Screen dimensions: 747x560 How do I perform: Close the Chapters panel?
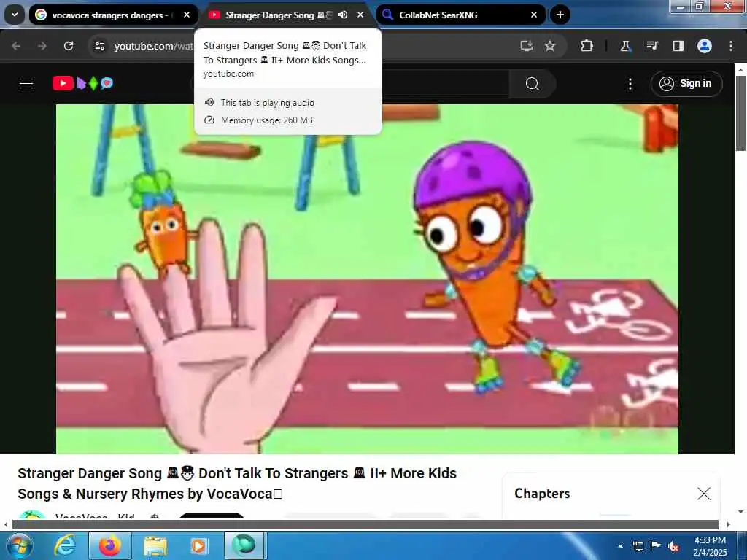click(704, 494)
